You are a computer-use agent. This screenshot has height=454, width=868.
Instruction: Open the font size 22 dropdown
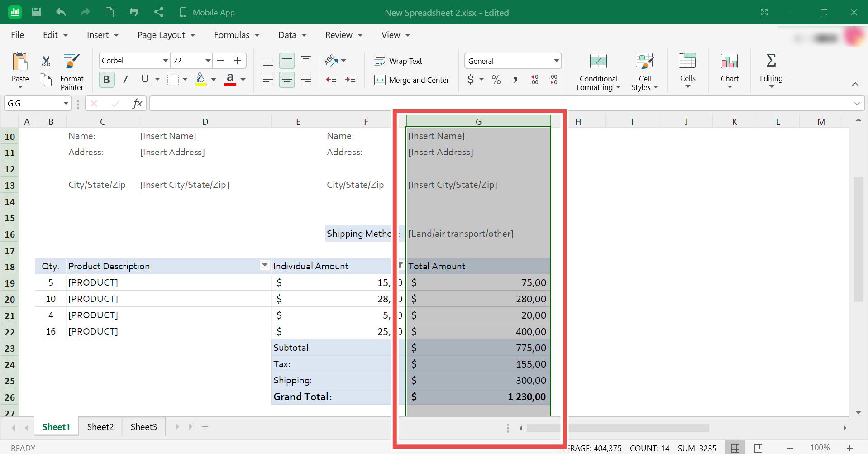(208, 61)
